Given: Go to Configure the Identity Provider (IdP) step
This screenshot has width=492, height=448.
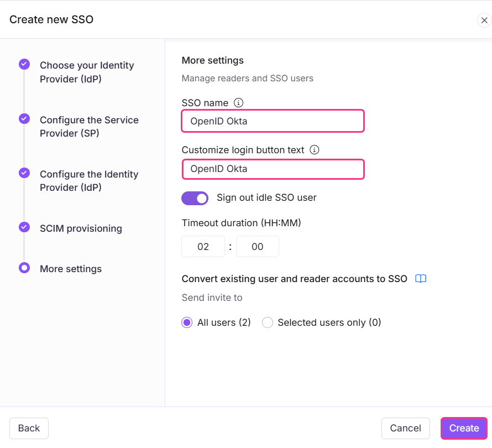Looking at the screenshot, I should (x=89, y=180).
